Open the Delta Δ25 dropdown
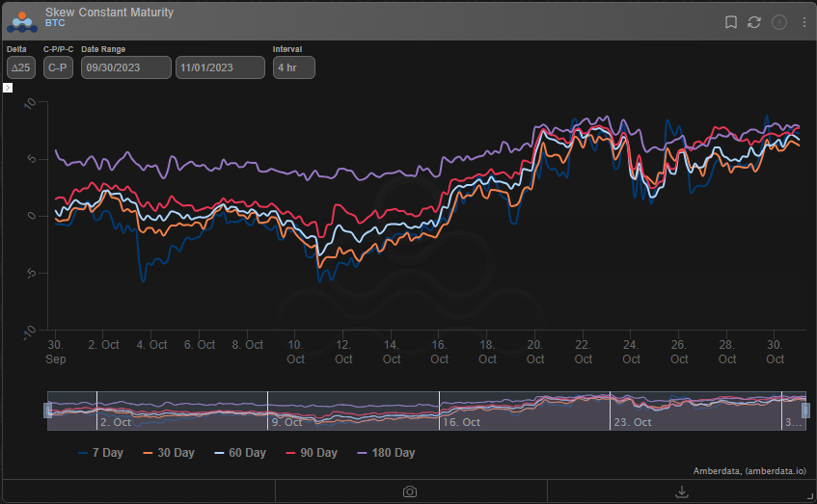Viewport: 817px width, 504px height. 21,67
